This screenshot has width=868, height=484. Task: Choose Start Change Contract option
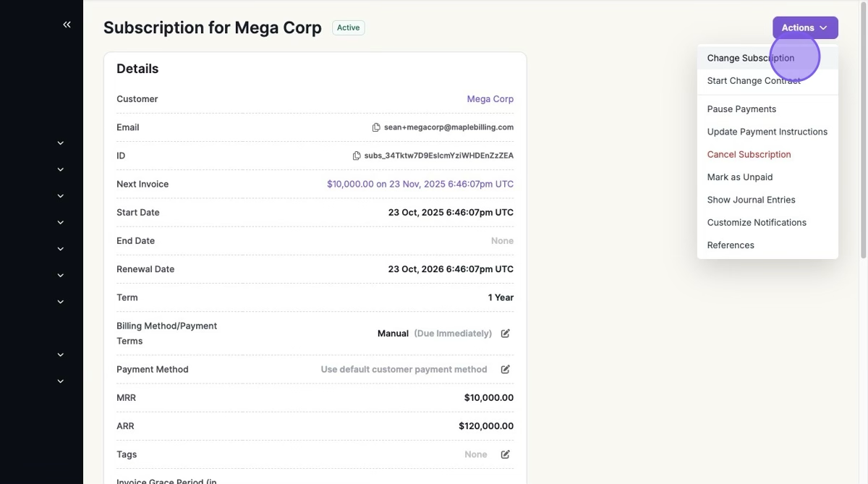(753, 81)
